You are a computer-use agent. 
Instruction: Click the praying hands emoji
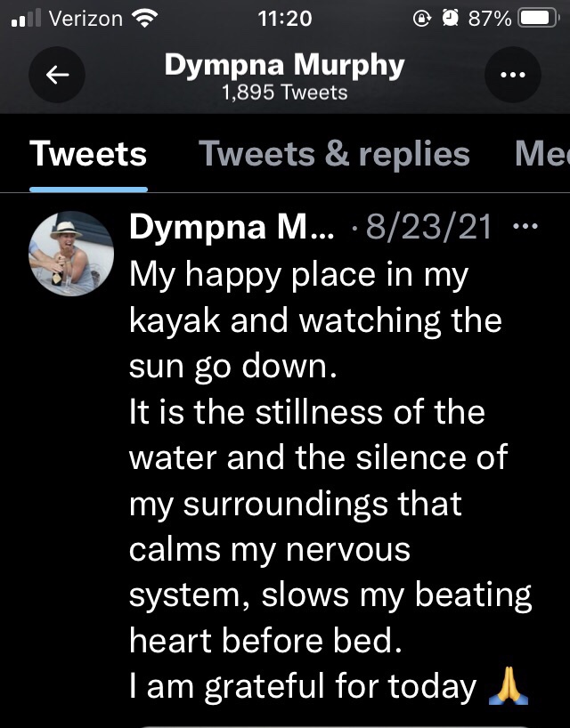coord(509,686)
